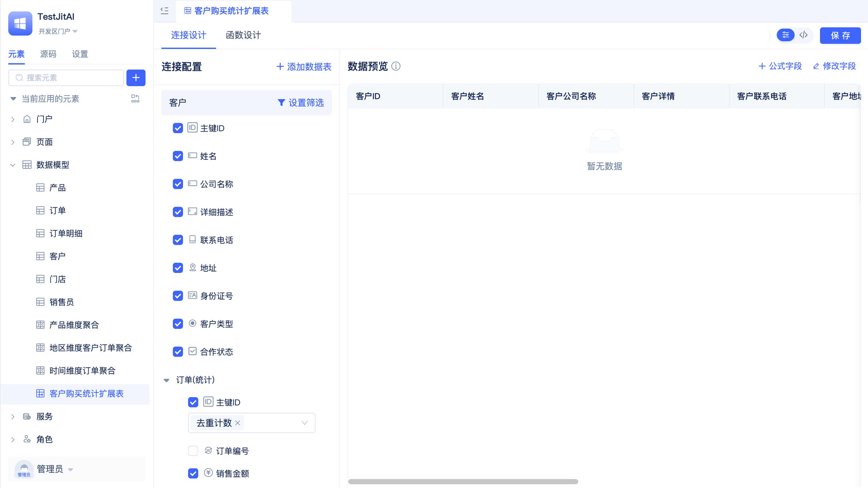
Task: Click the 产品维度聚合 aggregate model icon
Action: (40, 325)
